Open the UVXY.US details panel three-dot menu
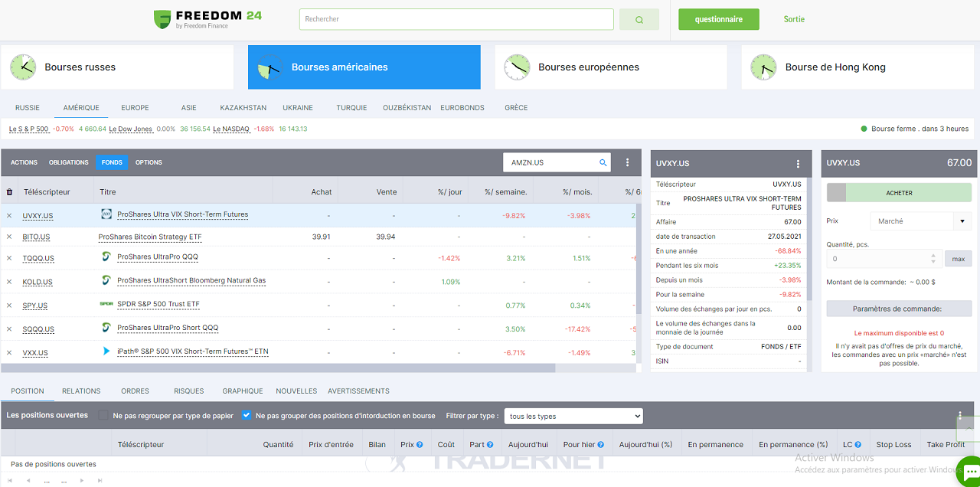 [x=798, y=163]
